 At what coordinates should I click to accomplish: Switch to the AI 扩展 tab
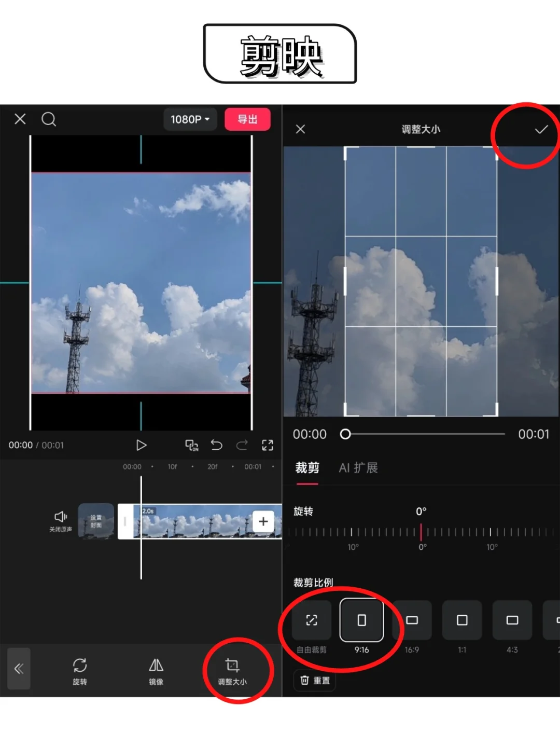pos(358,468)
